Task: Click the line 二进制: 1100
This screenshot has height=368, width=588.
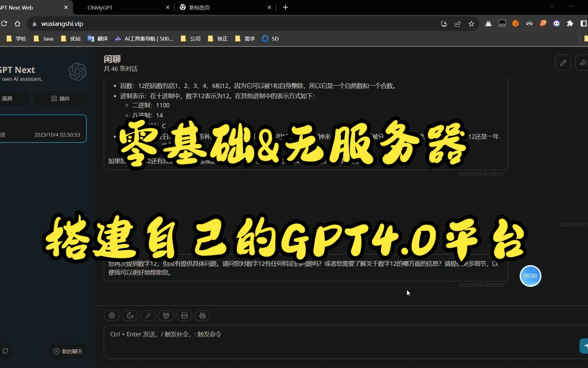Action: point(151,105)
